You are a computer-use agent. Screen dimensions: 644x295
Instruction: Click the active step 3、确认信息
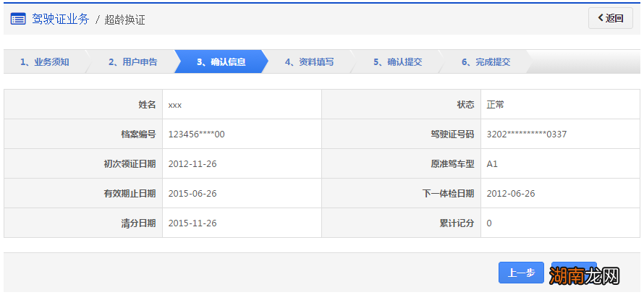[221, 62]
